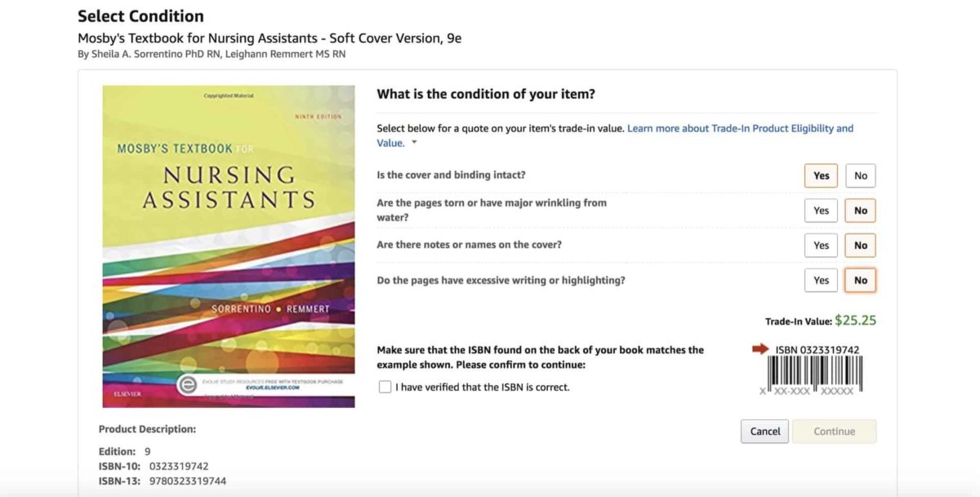Choose No for pages torn or water wrinkling
Screen dimensions: 980x497
861,211
